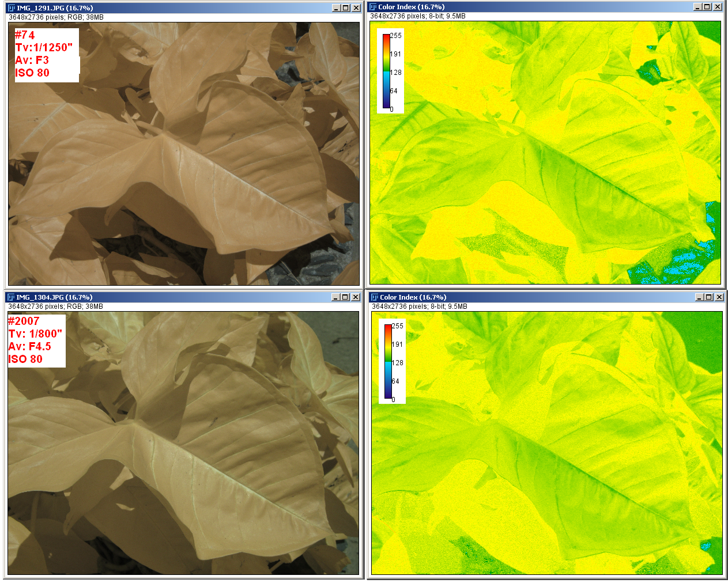The width and height of the screenshot is (728, 583).
Task: Click the 64 scale label in bottom Color Index
Action: (x=395, y=381)
